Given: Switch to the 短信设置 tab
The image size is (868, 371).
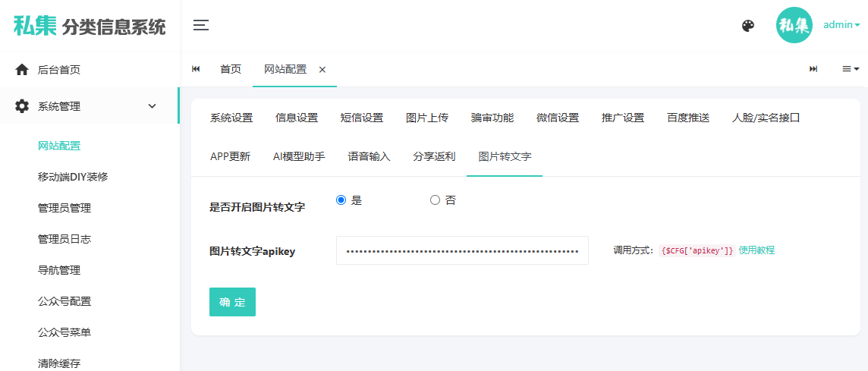Looking at the screenshot, I should point(362,118).
